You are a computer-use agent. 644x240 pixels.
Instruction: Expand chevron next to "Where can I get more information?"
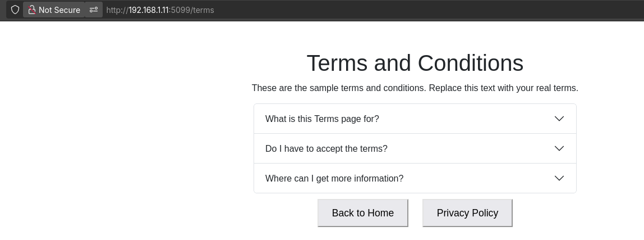559,178
